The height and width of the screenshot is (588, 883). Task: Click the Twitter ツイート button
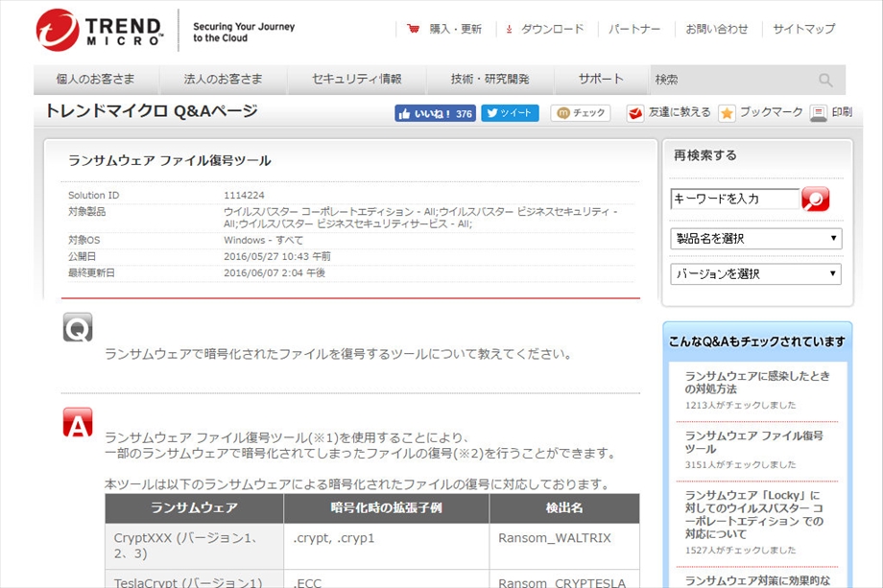510,113
